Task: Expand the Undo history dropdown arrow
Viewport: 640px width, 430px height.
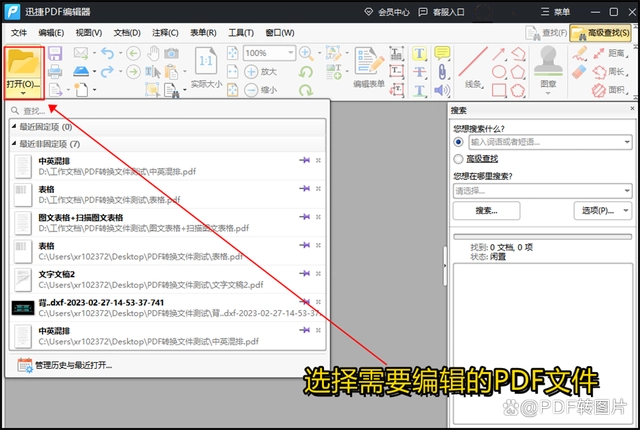Action: pos(120,53)
